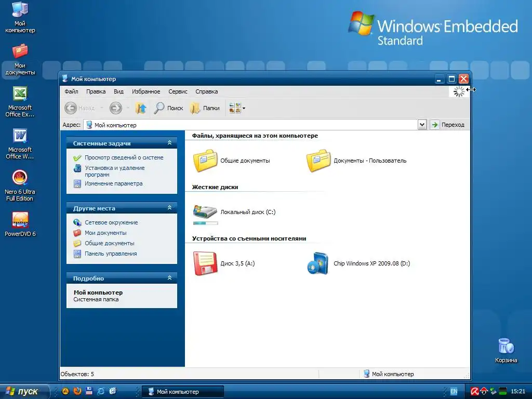Open the Forward history dropdown arrow

(128, 108)
